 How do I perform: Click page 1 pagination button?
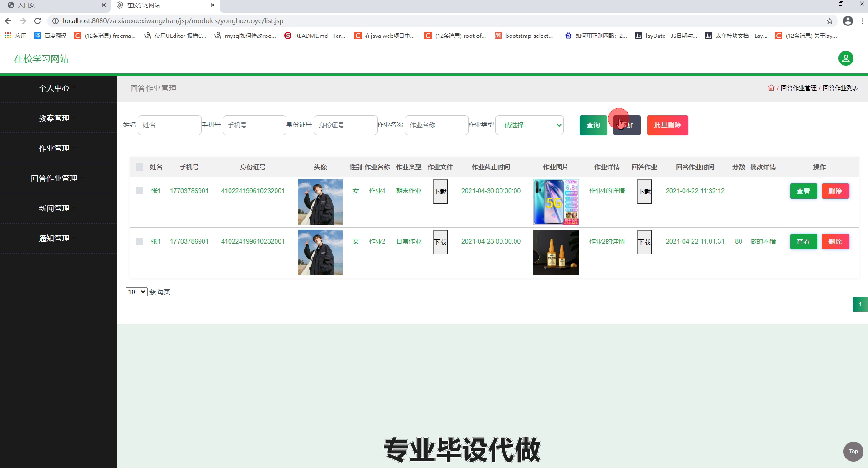860,304
